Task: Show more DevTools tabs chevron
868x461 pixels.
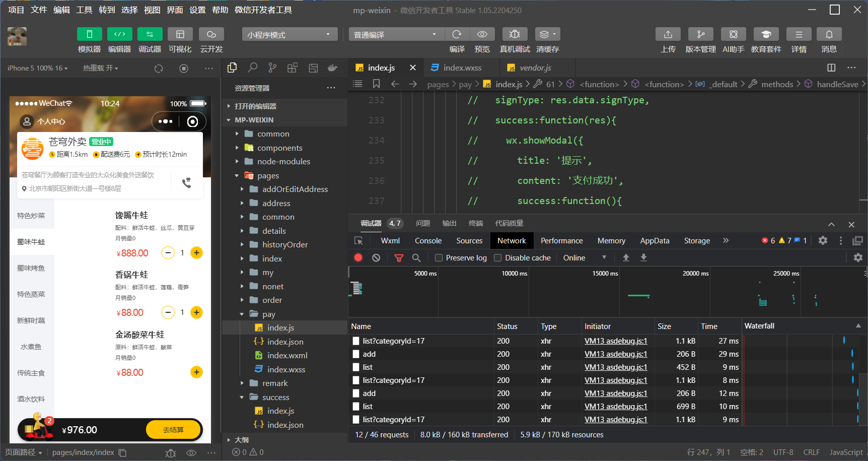Action: click(726, 240)
